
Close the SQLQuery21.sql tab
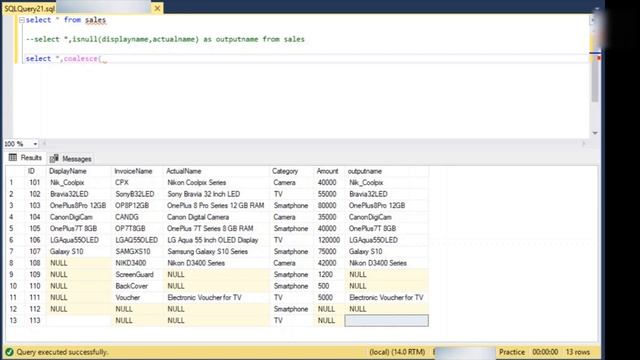pos(157,8)
